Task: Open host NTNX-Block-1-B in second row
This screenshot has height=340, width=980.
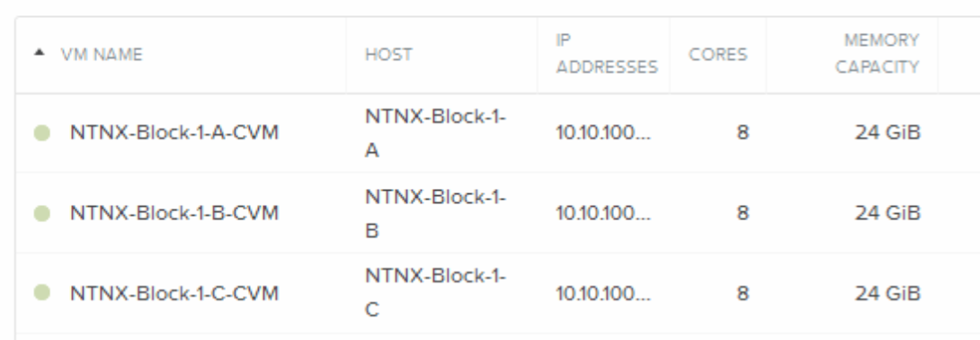Action: click(x=436, y=214)
